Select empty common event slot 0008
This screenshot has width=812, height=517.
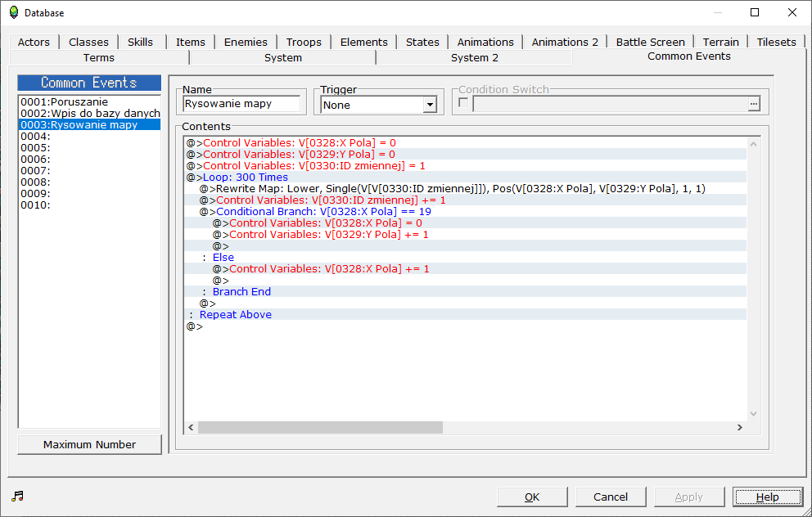89,182
